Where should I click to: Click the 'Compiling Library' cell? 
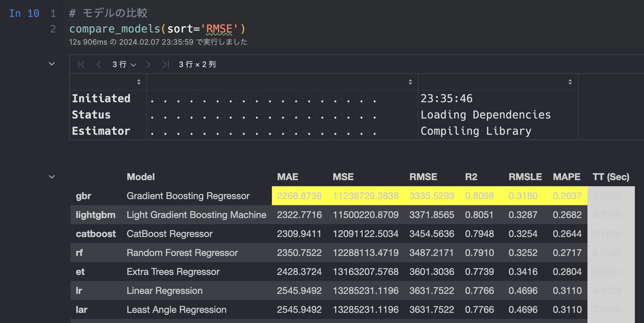[476, 131]
